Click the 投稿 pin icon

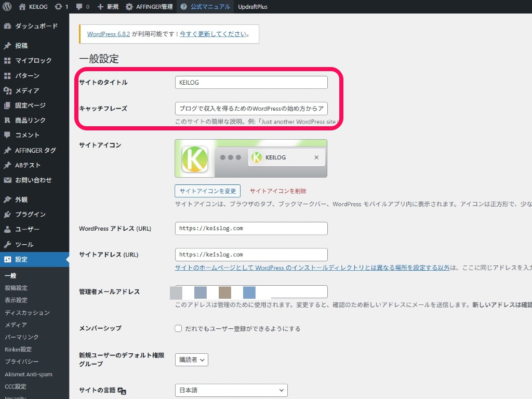tap(7, 46)
